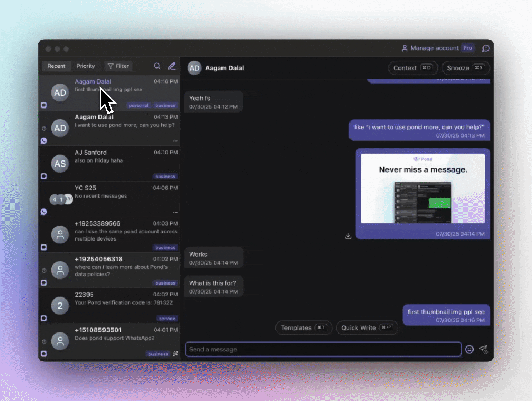This screenshot has height=401, width=532.
Task: Click the Pro badge
Action: coord(467,48)
